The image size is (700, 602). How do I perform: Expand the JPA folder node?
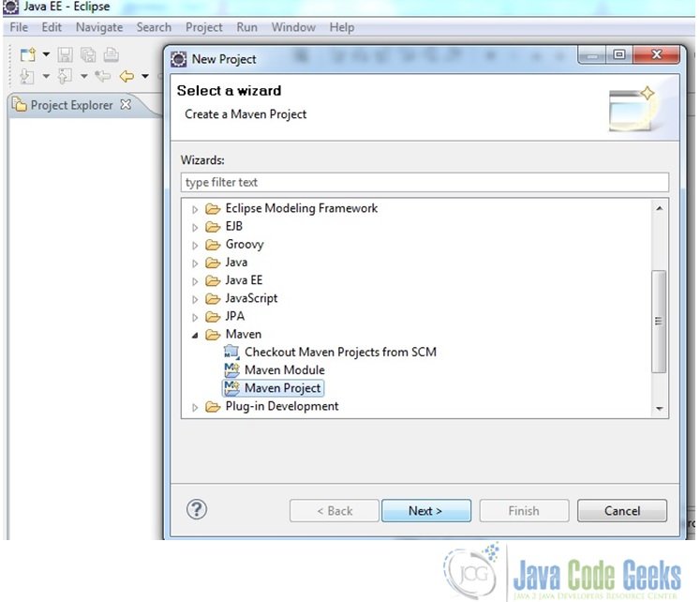click(195, 317)
